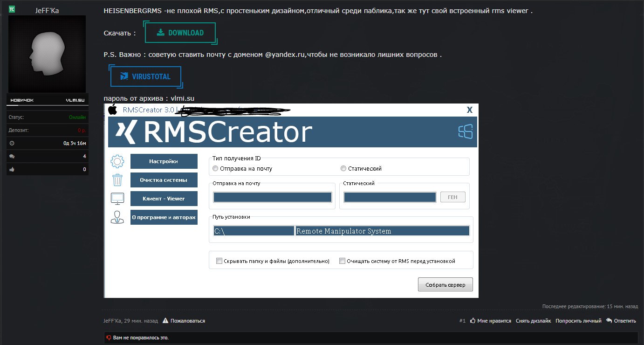Click the thumbs-up Мне нравится icon

pos(473,321)
